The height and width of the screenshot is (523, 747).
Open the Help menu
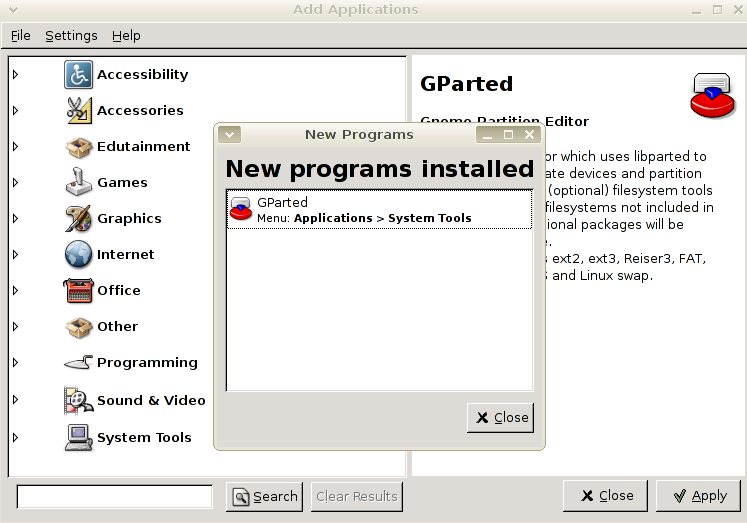click(126, 36)
